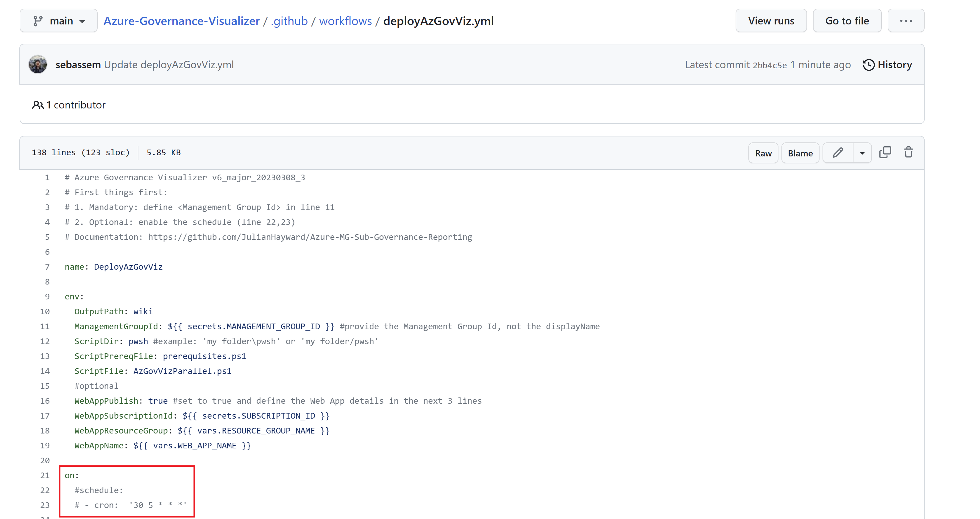Click the Blame view icon
980x519 pixels.
801,153
